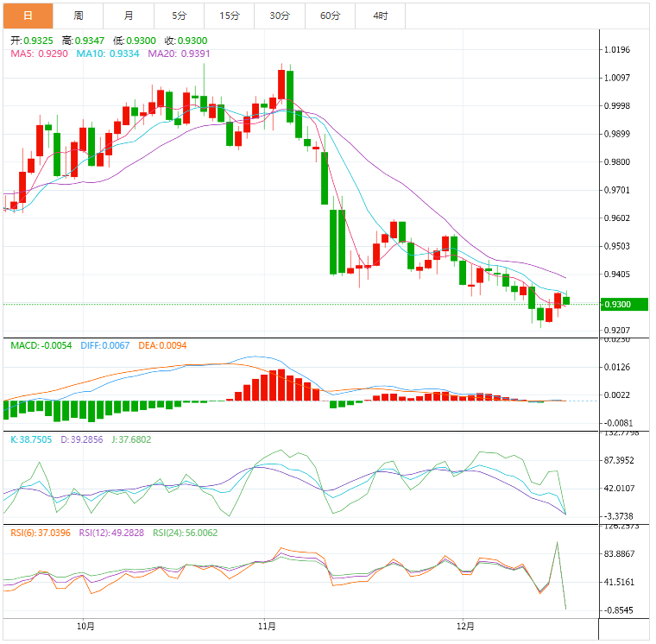Screen dimensions: 656x644
Task: Click the 12月 marker on time axis
Action: (465, 626)
